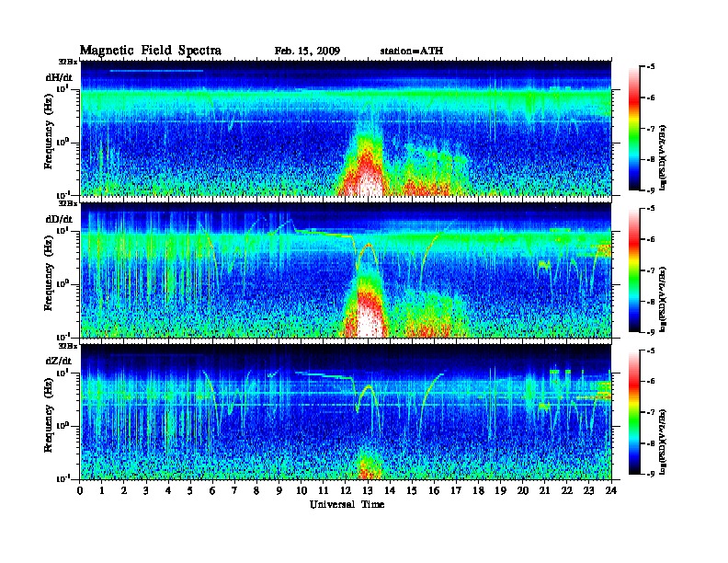Image resolution: width=728 pixels, height=563 pixels.
Task: Click hour 18 on the Universal Time axis
Action: tap(478, 491)
